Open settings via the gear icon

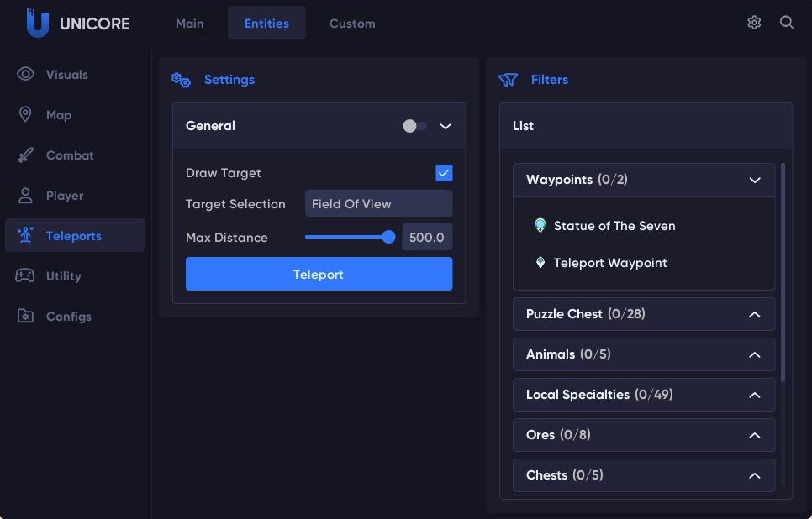(x=754, y=23)
